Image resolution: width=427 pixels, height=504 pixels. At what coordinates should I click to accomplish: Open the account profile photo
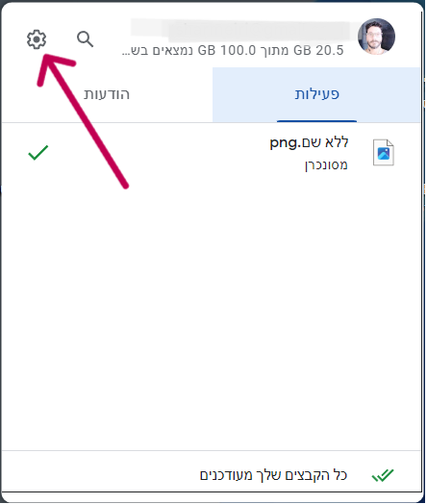pos(376,37)
